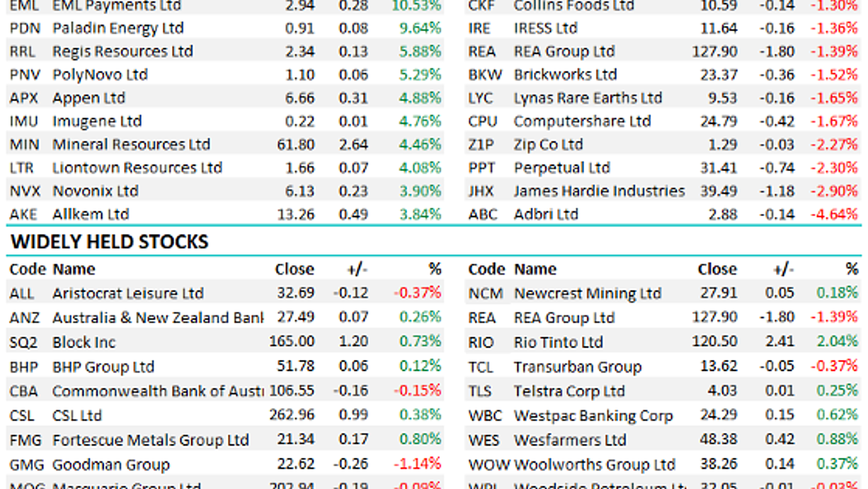
Task: Select Imugene's close price 0.22
Action: point(299,121)
